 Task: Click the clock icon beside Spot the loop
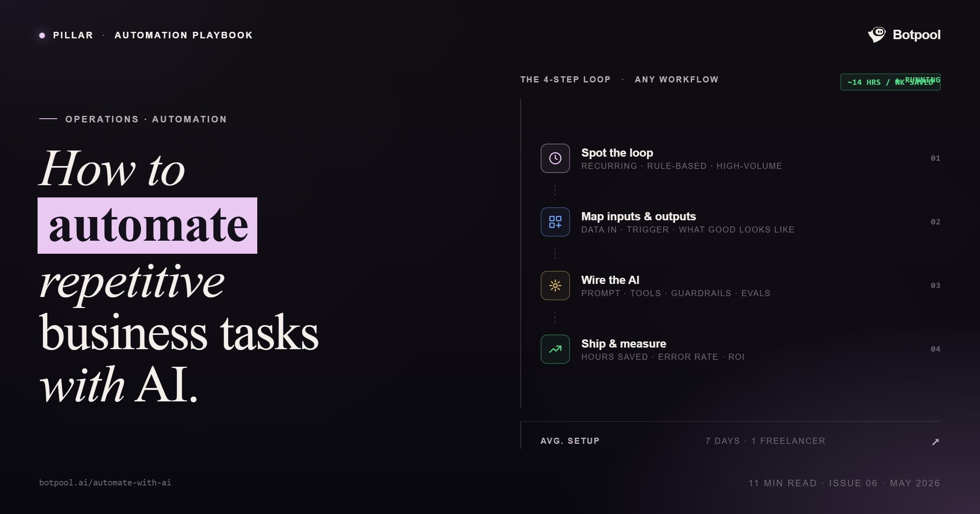point(555,158)
